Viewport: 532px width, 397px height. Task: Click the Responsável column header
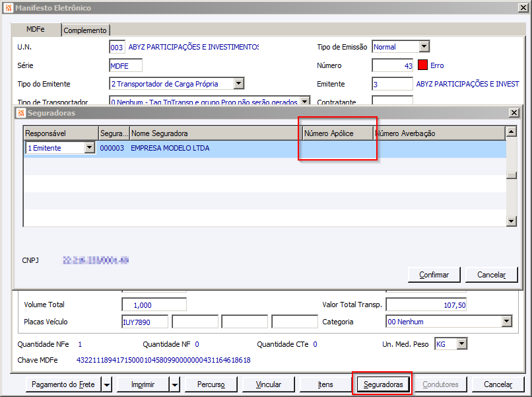tap(61, 133)
